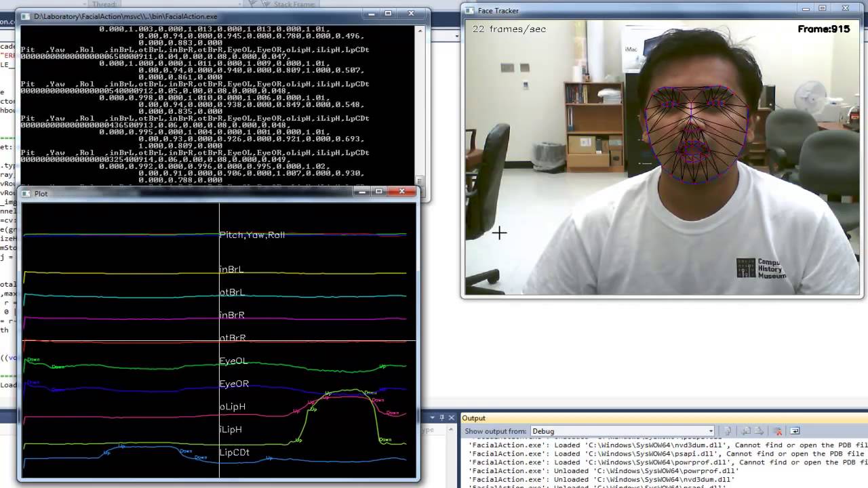Image resolution: width=868 pixels, height=488 pixels.
Task: Click the EyeOL plot label
Action: click(234, 361)
